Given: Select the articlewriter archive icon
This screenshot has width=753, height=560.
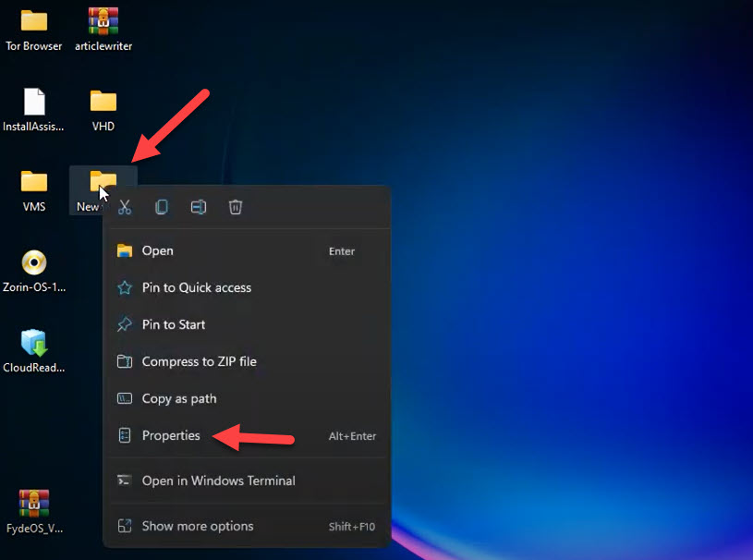Looking at the screenshot, I should [x=103, y=21].
